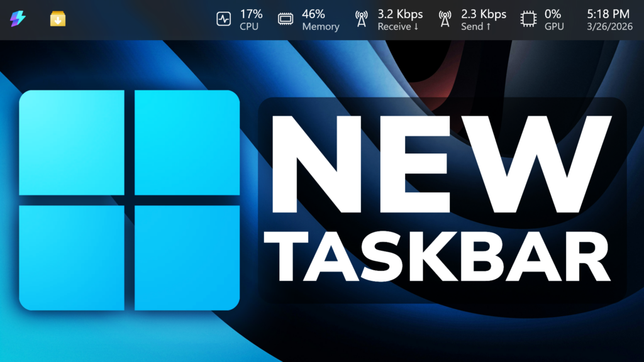This screenshot has height=362, width=644.
Task: Open the clock showing 5:18 PM
Action: click(608, 14)
